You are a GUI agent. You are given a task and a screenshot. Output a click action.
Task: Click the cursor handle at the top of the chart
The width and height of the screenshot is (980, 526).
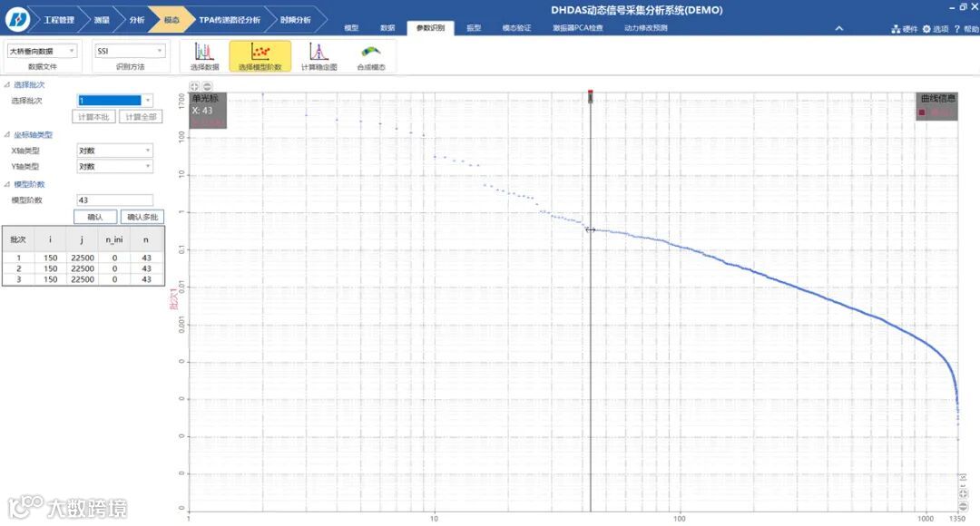590,95
